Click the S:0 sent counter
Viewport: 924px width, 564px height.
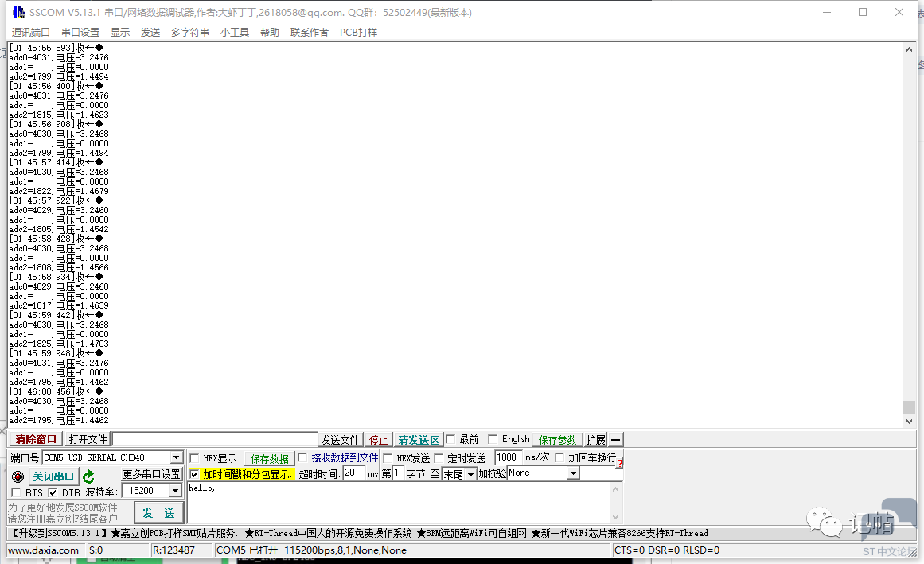coord(96,550)
